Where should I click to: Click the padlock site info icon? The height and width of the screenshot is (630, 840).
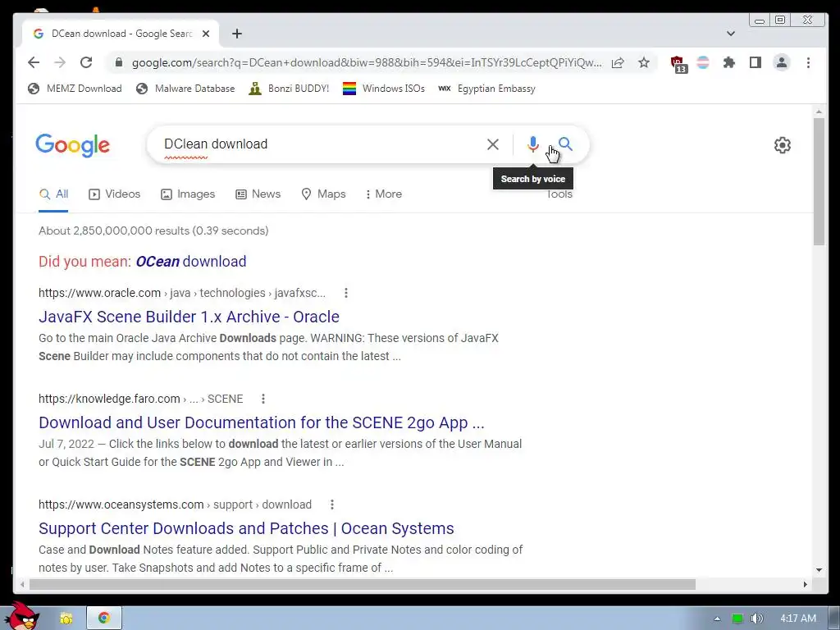coord(118,62)
